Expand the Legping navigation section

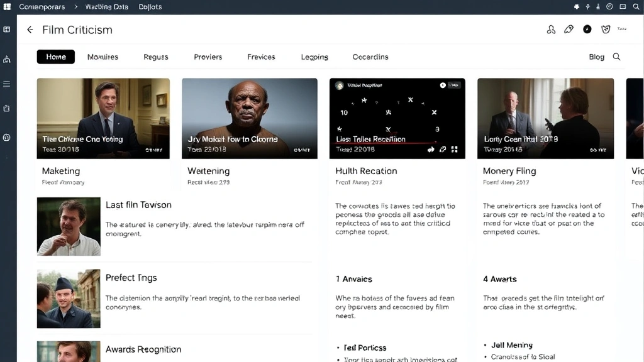pyautogui.click(x=314, y=57)
